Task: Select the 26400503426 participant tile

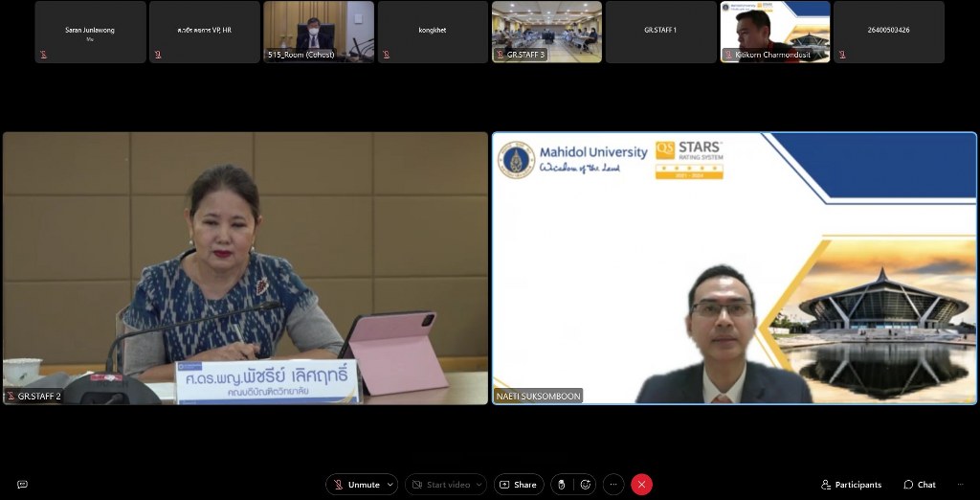Action: coord(888,32)
